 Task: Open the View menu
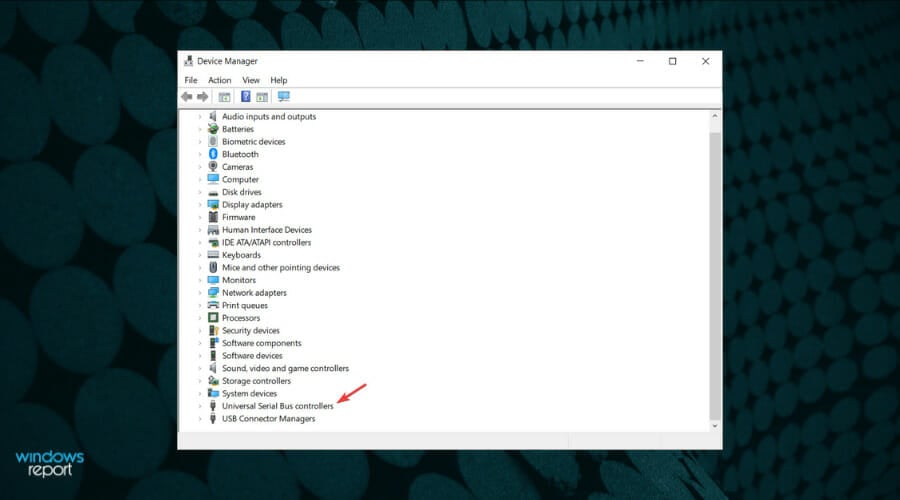coord(251,80)
